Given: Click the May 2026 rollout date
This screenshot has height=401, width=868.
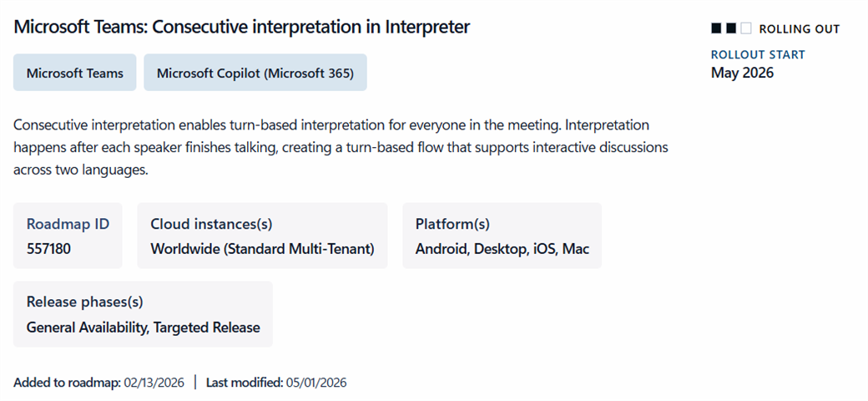Looking at the screenshot, I should click(x=742, y=73).
